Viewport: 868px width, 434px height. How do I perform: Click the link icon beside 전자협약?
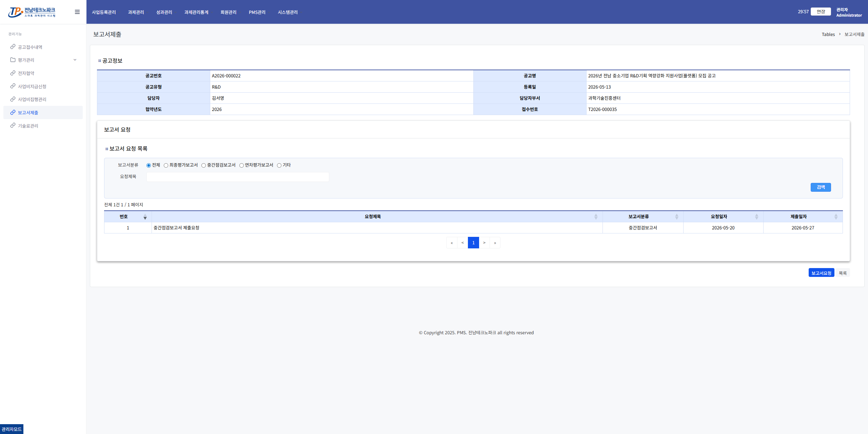click(13, 73)
